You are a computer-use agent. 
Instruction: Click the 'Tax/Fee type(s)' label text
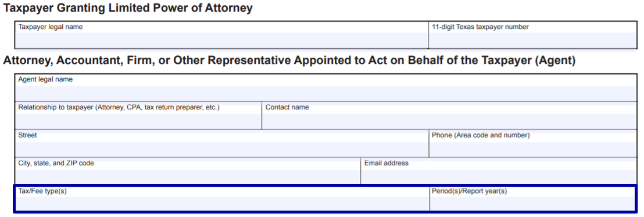pos(42,191)
